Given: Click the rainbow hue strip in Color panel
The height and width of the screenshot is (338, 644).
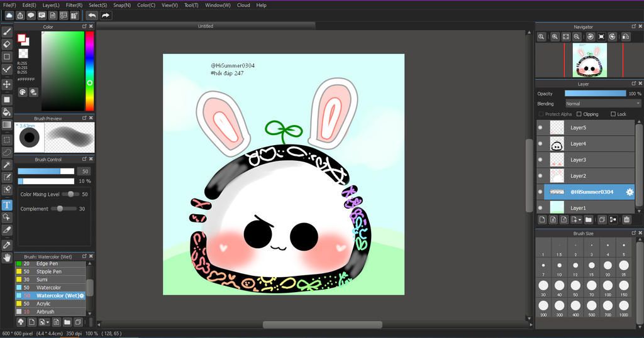Looking at the screenshot, I should [x=89, y=71].
